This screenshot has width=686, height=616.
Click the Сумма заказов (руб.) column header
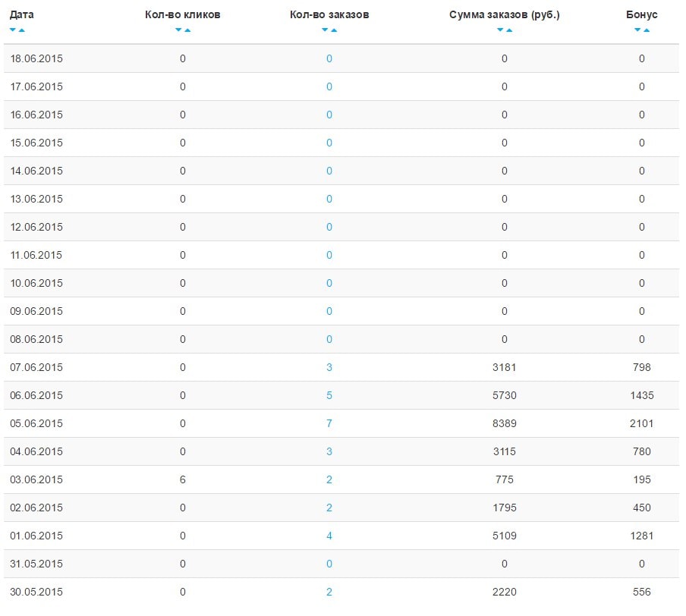point(505,15)
